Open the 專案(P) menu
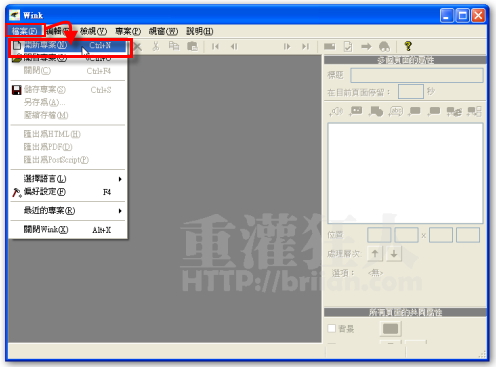This screenshot has height=367, width=496. [128, 31]
